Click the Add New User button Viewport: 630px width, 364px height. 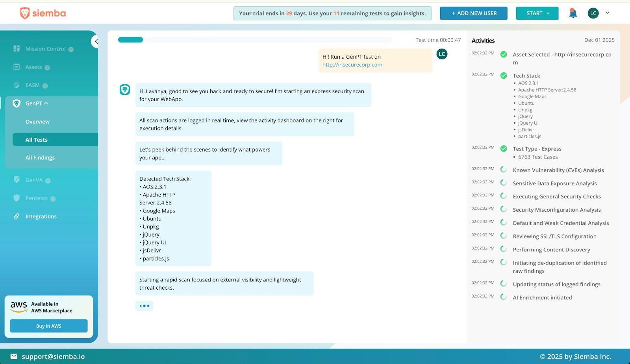(x=474, y=13)
